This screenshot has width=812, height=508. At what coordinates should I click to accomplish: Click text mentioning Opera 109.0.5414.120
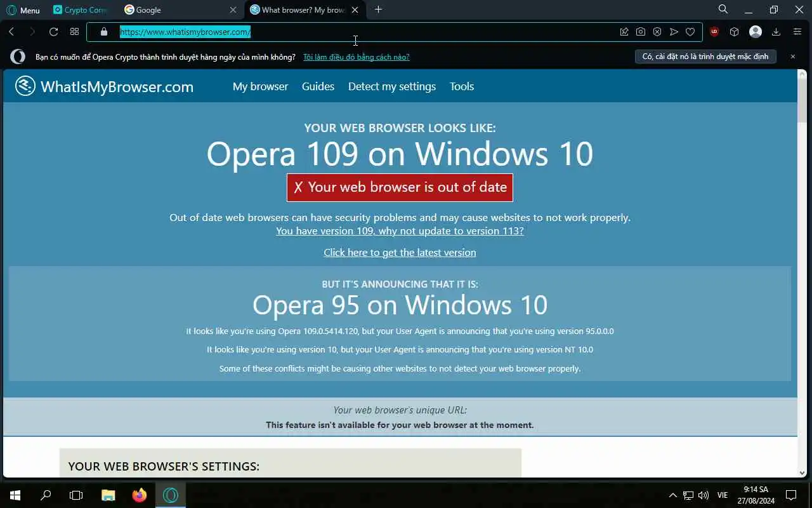(400, 331)
